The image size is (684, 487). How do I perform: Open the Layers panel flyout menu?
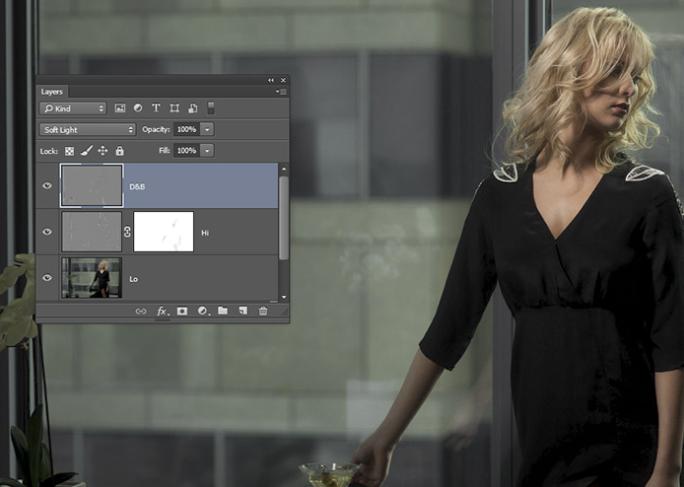pos(281,92)
